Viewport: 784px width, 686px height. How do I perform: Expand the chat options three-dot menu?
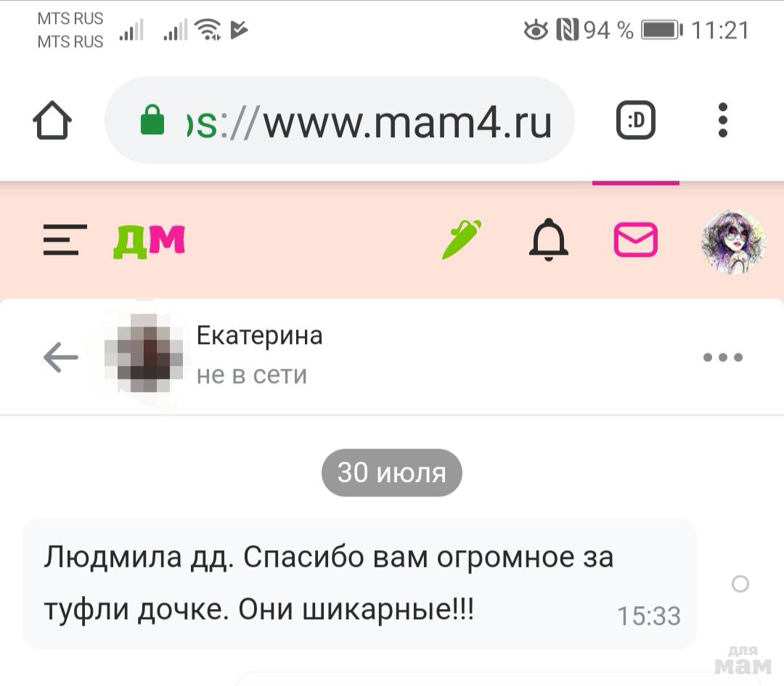point(722,357)
